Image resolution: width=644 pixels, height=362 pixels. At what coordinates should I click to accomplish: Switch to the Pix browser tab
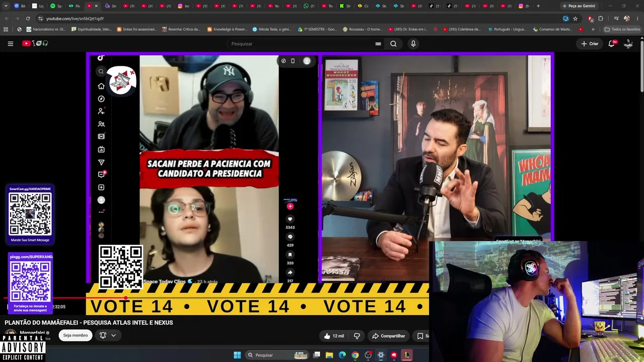point(74,6)
